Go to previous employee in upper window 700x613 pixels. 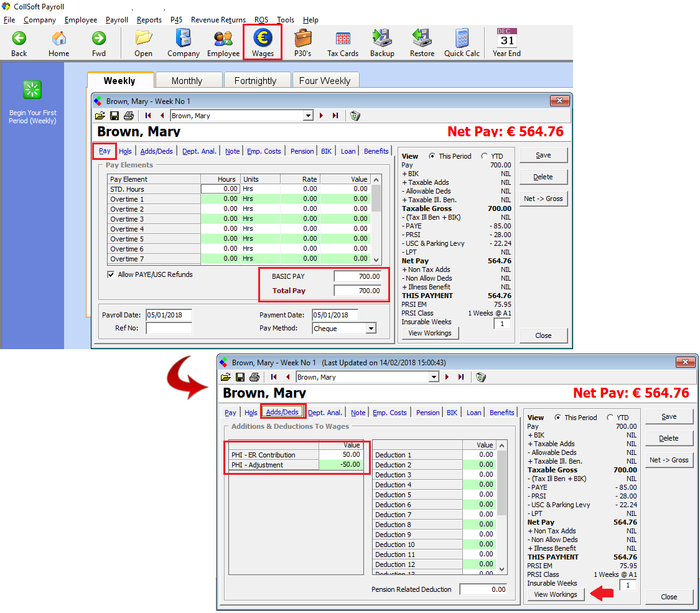[x=162, y=116]
